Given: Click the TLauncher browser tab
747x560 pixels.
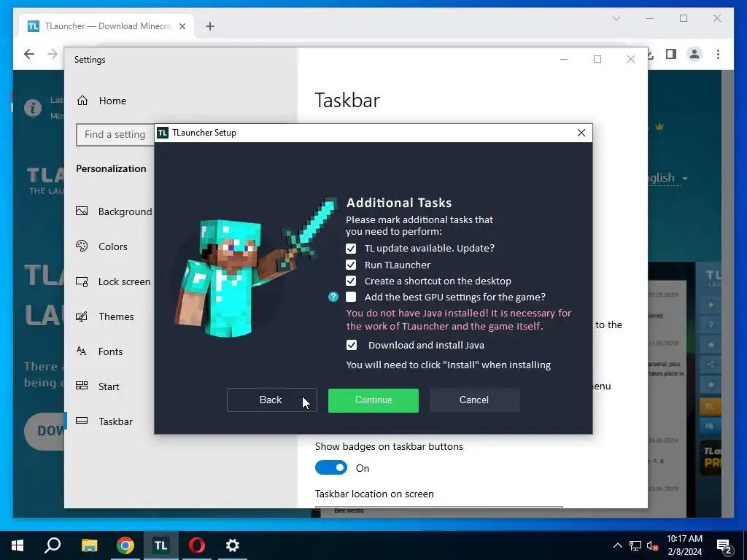Looking at the screenshot, I should [x=107, y=26].
